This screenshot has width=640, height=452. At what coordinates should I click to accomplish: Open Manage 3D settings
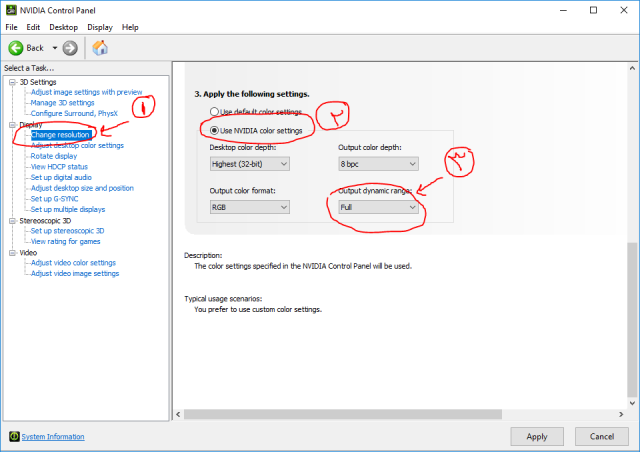tap(62, 103)
